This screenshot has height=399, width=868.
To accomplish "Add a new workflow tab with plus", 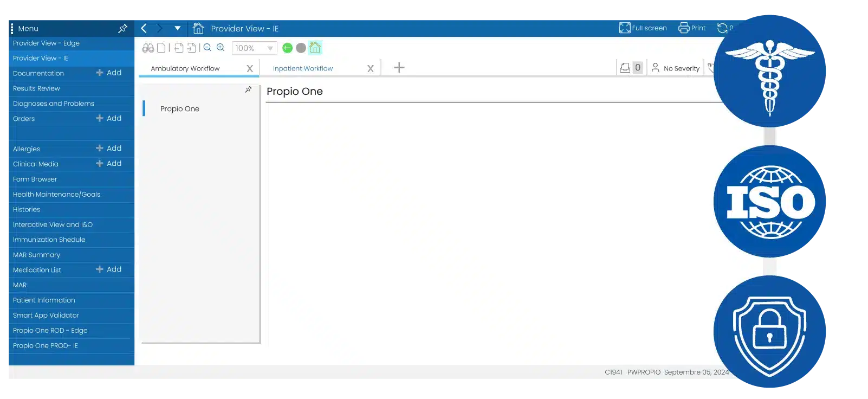I will click(x=399, y=68).
